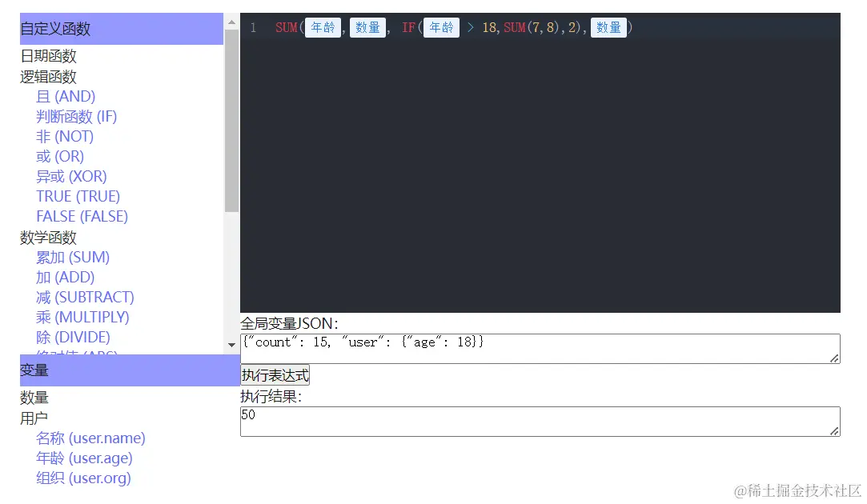Expand the 日期函数 category
Viewport: 867px width, 504px height.
click(x=48, y=56)
